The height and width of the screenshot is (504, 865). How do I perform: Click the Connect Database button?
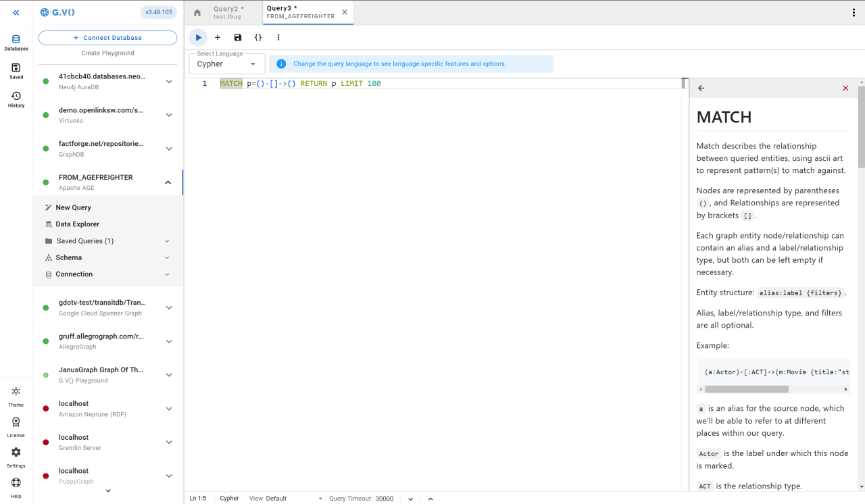pos(108,38)
